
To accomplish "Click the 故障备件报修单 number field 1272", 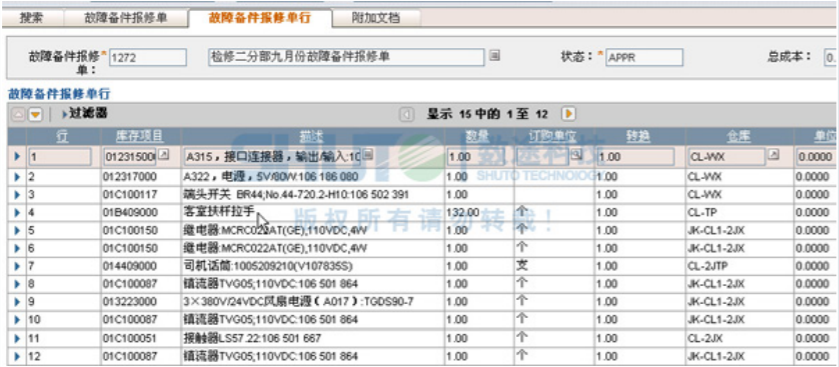I will (x=148, y=57).
